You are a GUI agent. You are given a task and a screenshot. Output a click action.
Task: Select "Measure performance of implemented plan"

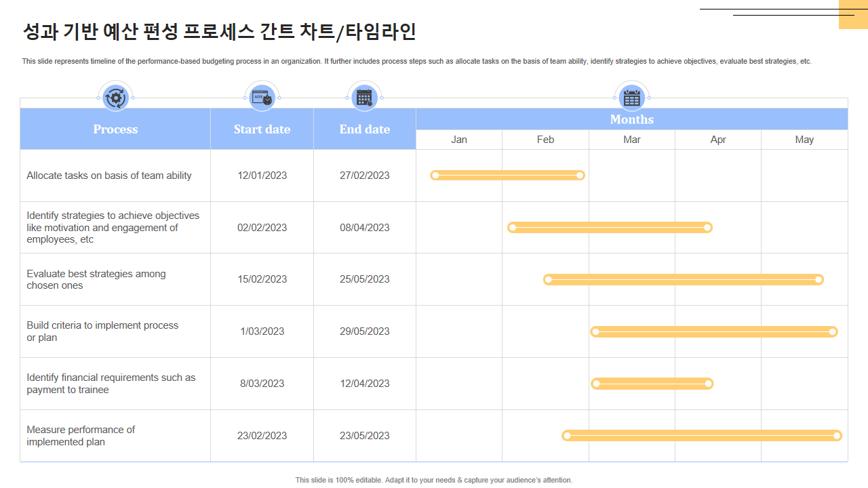point(81,436)
